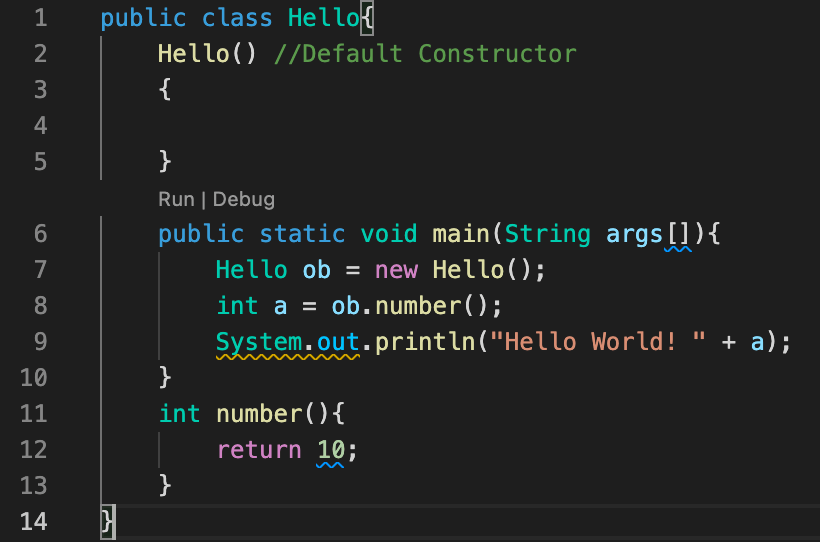This screenshot has height=542, width=820.
Task: Click the value '10' on line 12
Action: 331,450
